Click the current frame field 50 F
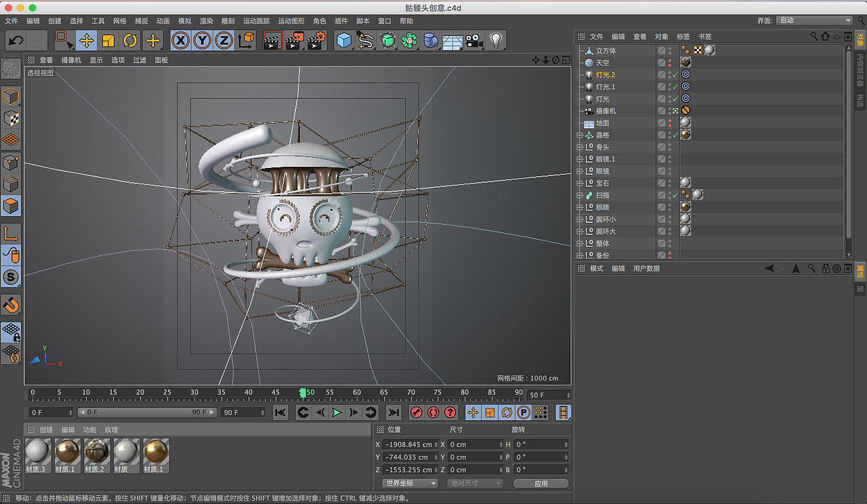Screen dimensions: 867x504 pyautogui.click(x=549, y=395)
